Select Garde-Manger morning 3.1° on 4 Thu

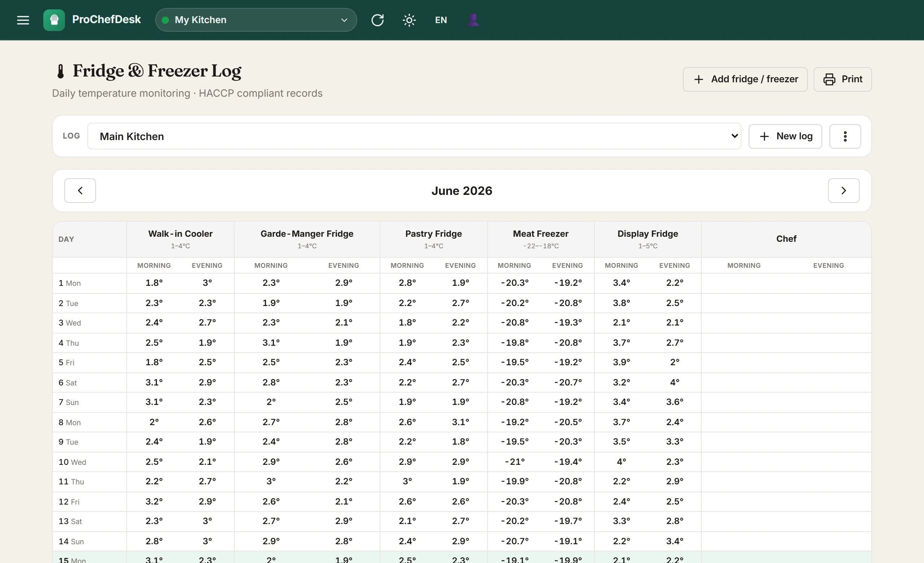click(x=271, y=342)
